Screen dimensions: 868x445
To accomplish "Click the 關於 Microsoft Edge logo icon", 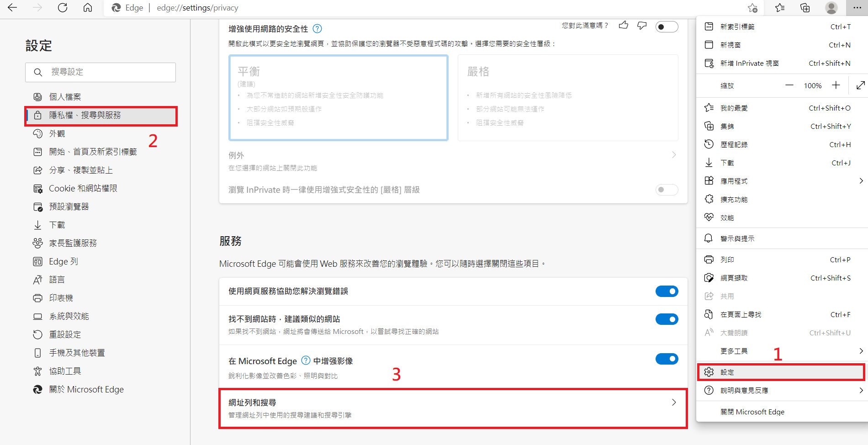I will coord(38,389).
